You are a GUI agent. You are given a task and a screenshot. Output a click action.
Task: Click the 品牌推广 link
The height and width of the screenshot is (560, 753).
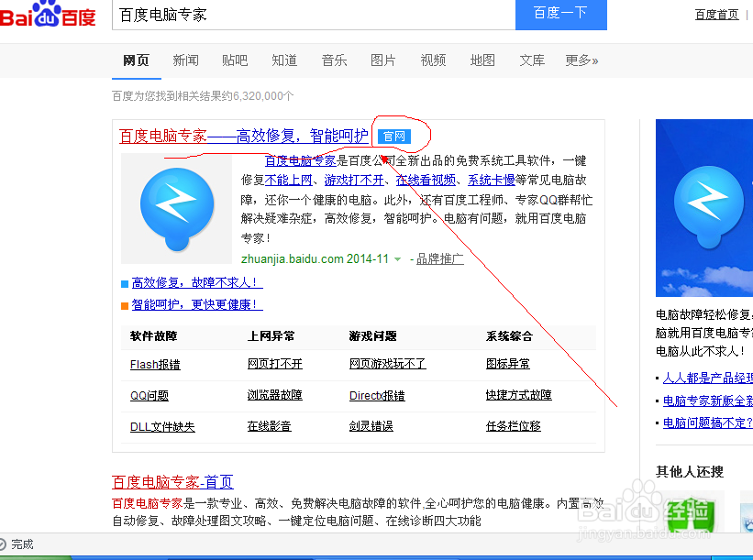pos(440,259)
